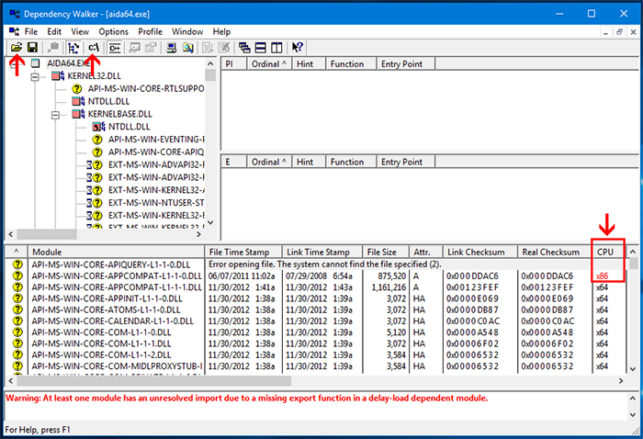Save the session with the floppy disk icon
The width and height of the screenshot is (643, 439).
(33, 48)
